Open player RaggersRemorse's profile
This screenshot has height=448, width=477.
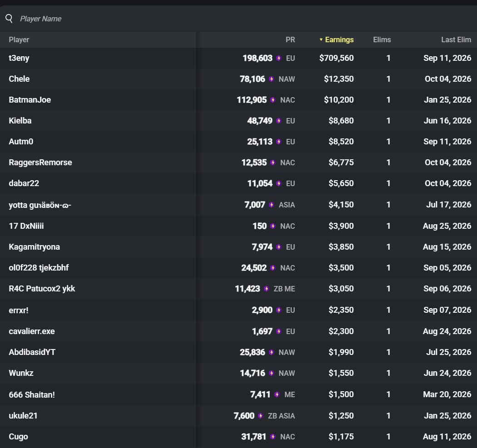[x=40, y=162]
